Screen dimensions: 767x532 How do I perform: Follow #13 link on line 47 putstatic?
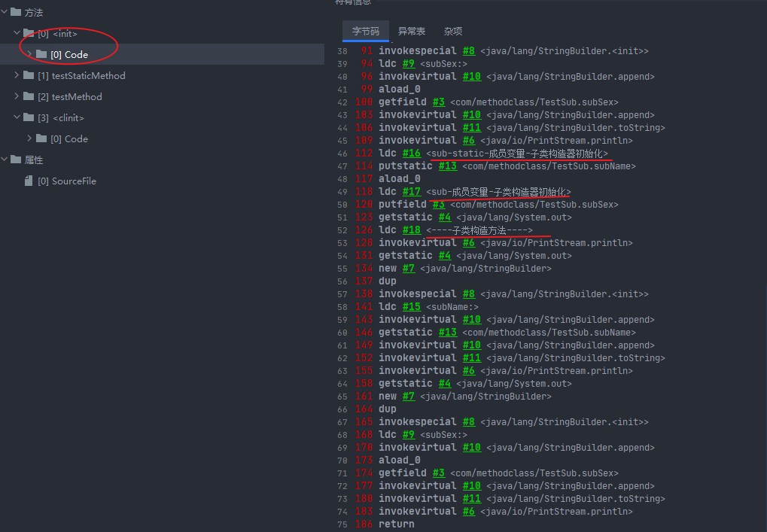[448, 166]
